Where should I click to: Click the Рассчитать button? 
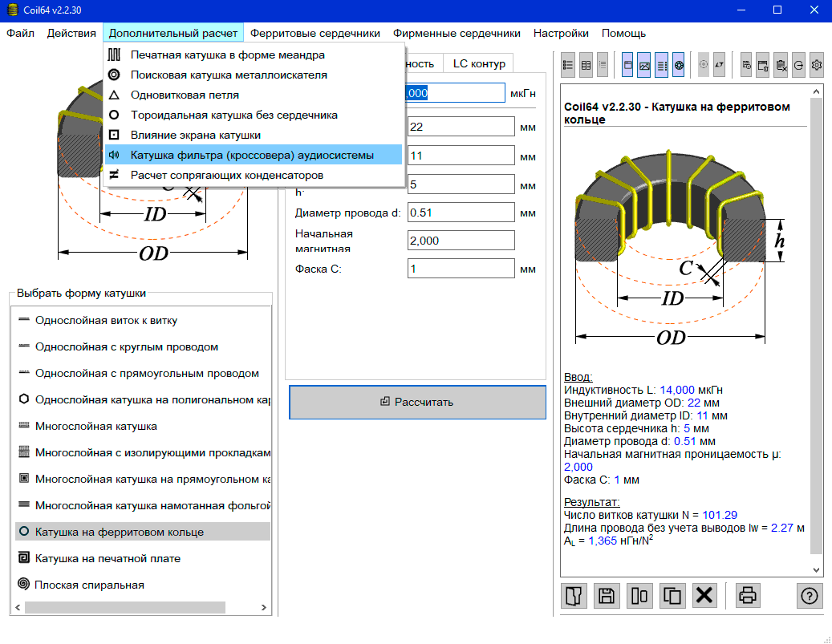[417, 402]
